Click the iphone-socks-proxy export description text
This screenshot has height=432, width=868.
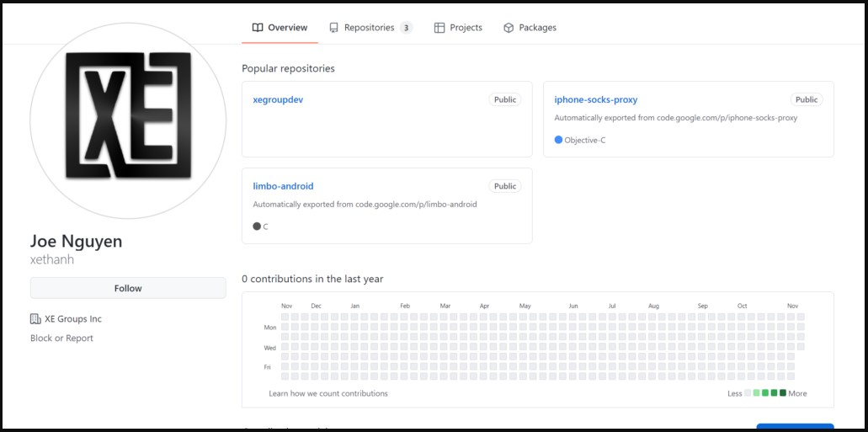coord(676,118)
